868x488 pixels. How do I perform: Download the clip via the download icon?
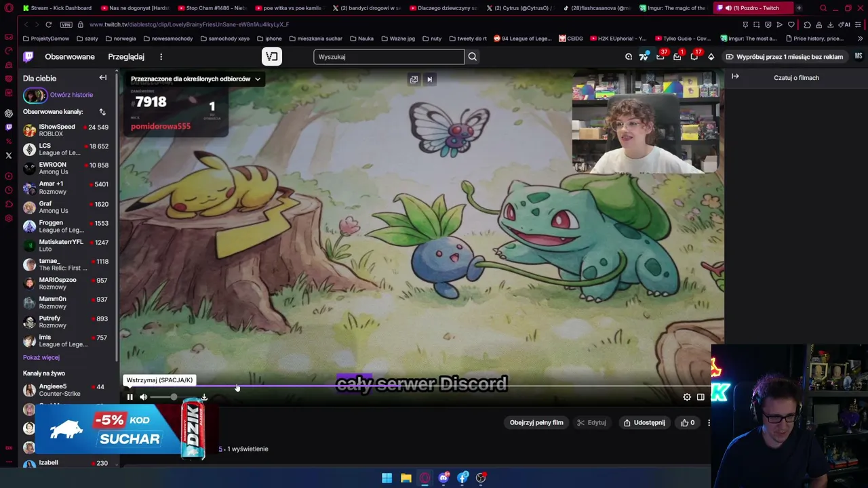pos(204,397)
